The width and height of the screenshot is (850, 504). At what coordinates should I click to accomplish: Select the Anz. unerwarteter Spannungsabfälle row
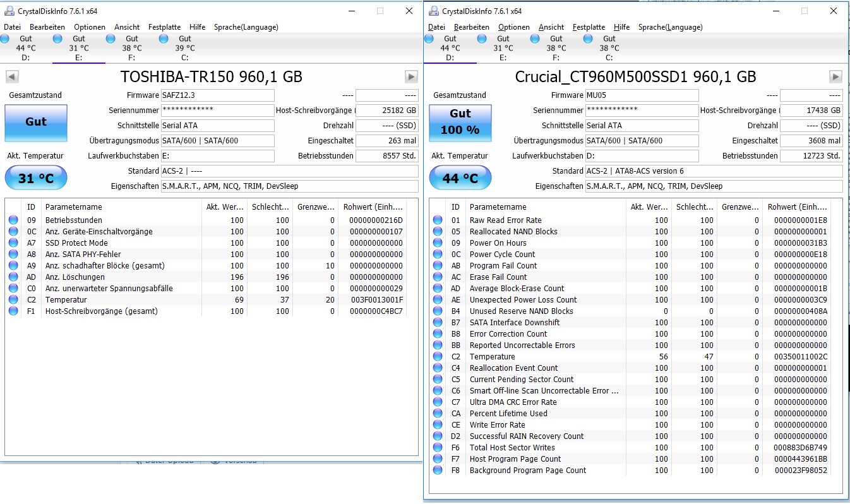206,289
